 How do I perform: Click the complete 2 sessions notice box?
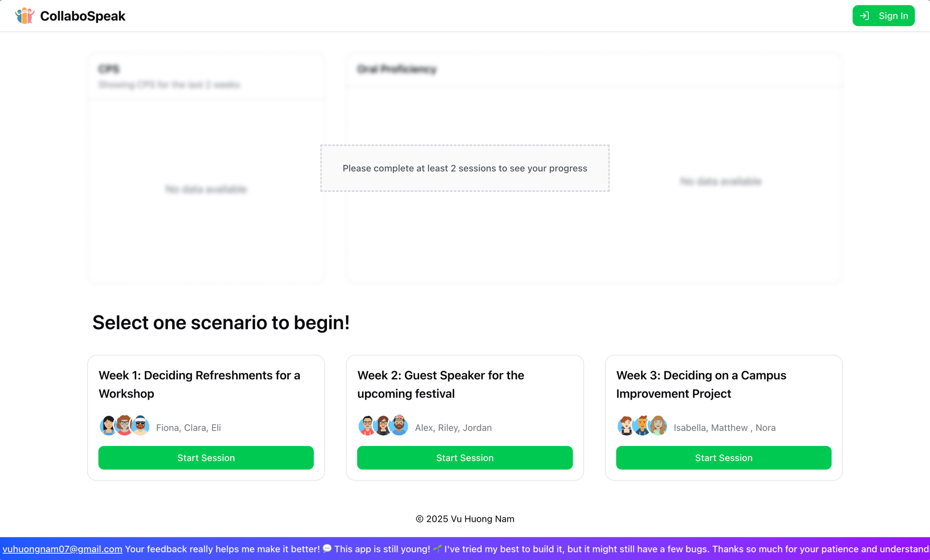pyautogui.click(x=465, y=168)
